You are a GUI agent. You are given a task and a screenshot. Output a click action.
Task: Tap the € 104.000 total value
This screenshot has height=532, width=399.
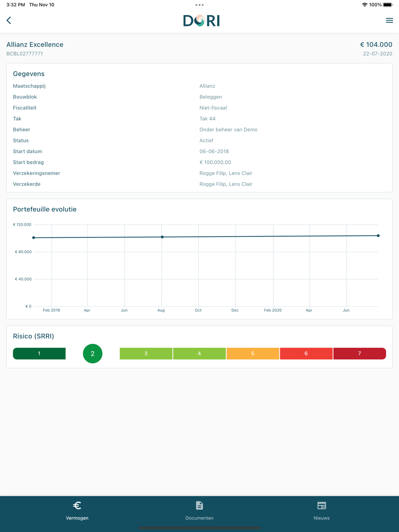pyautogui.click(x=376, y=45)
